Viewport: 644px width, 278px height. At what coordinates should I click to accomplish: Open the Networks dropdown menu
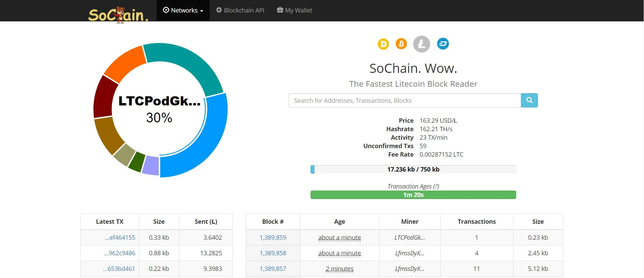pyautogui.click(x=183, y=11)
